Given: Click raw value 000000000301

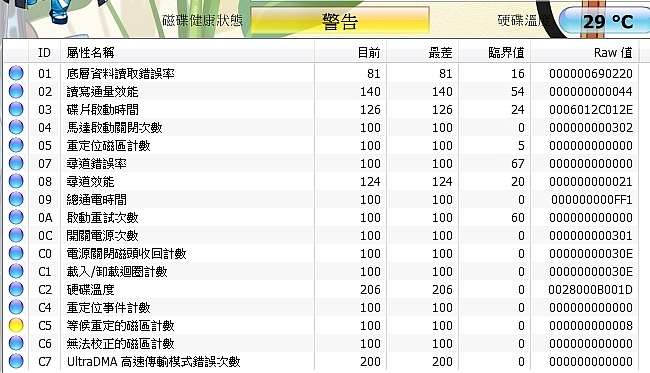Looking at the screenshot, I should pyautogui.click(x=591, y=236).
